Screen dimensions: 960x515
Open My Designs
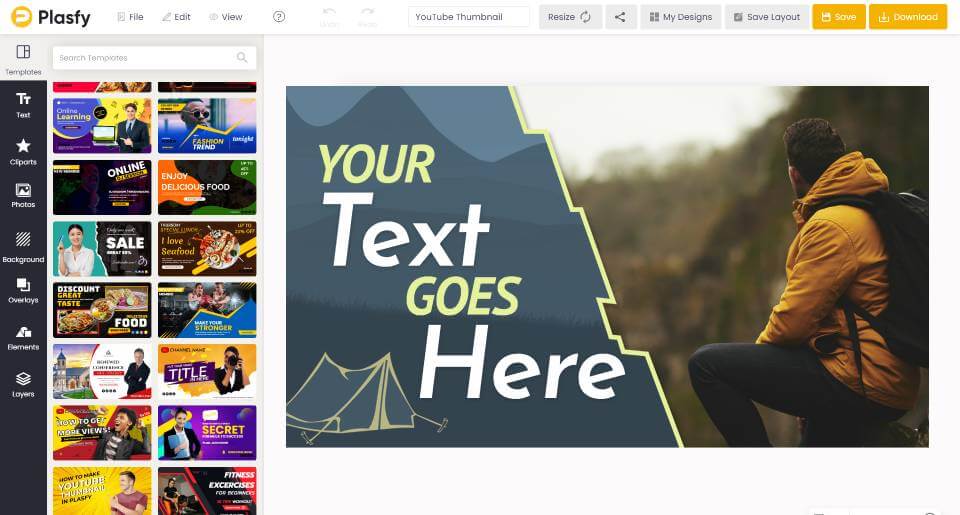click(x=681, y=17)
